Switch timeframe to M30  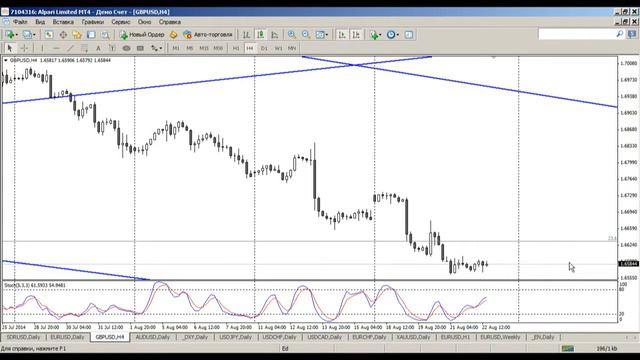[x=218, y=48]
